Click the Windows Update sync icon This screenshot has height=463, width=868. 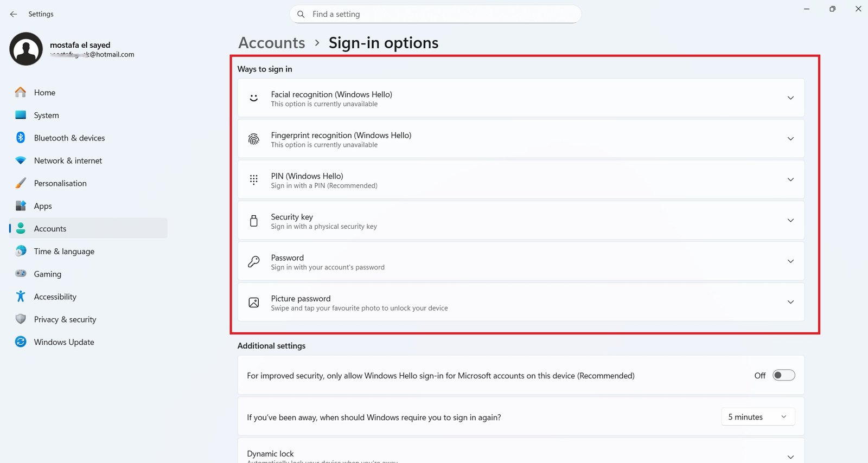(x=21, y=342)
